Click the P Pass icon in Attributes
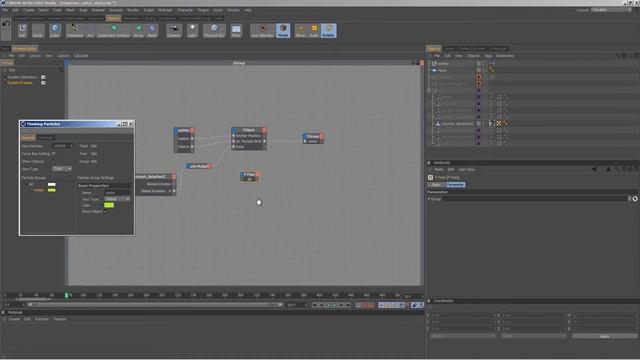 (430, 178)
